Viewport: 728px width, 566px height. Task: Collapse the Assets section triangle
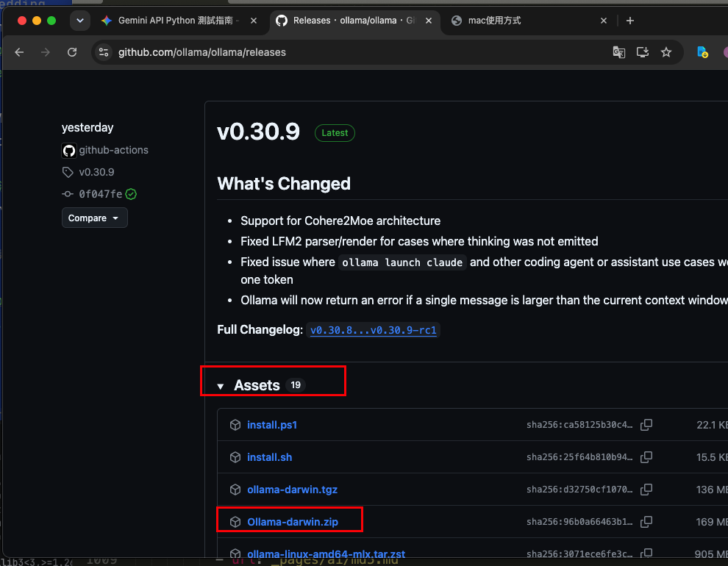pyautogui.click(x=221, y=386)
